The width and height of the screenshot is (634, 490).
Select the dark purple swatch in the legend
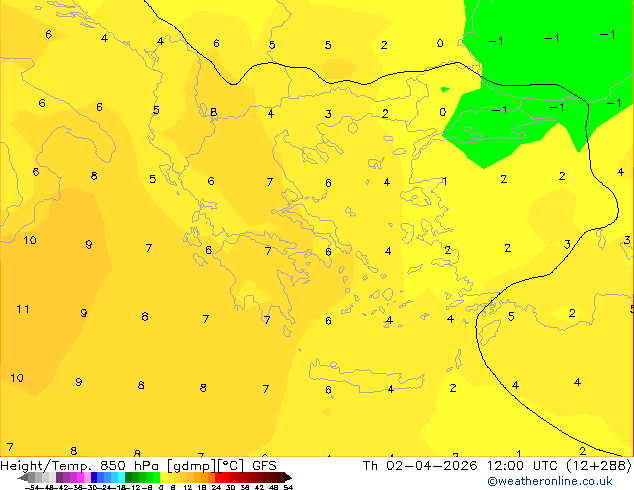(x=59, y=477)
